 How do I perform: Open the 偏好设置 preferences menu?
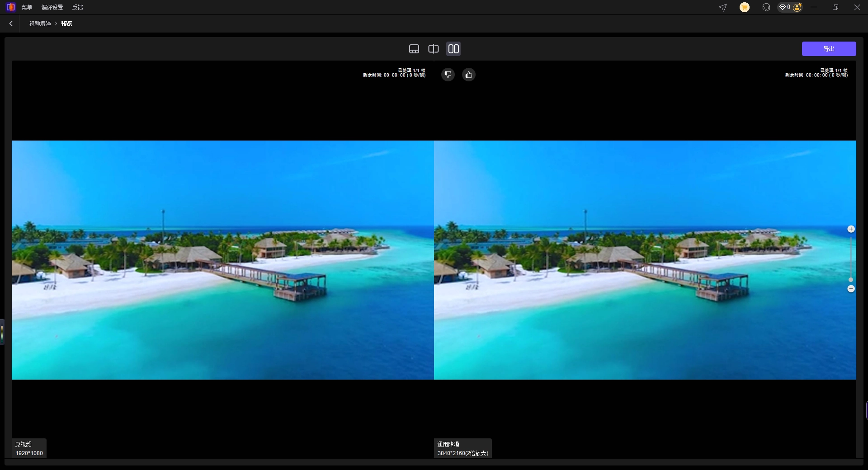coord(52,7)
